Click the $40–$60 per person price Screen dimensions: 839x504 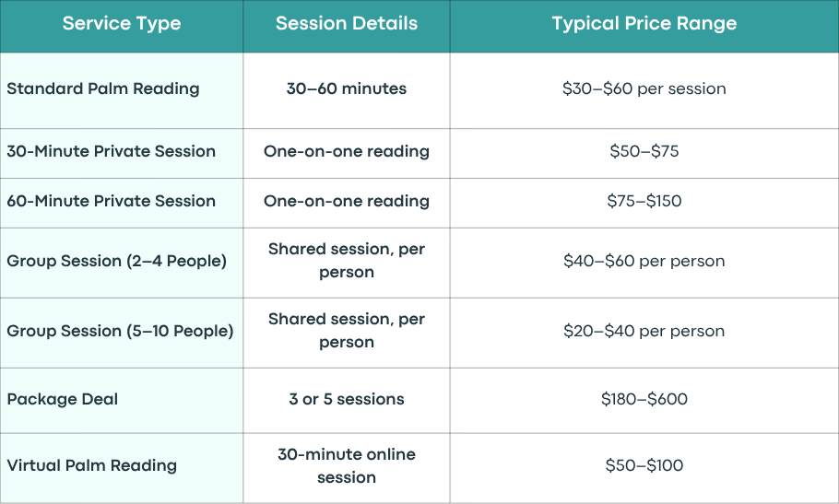644,262
